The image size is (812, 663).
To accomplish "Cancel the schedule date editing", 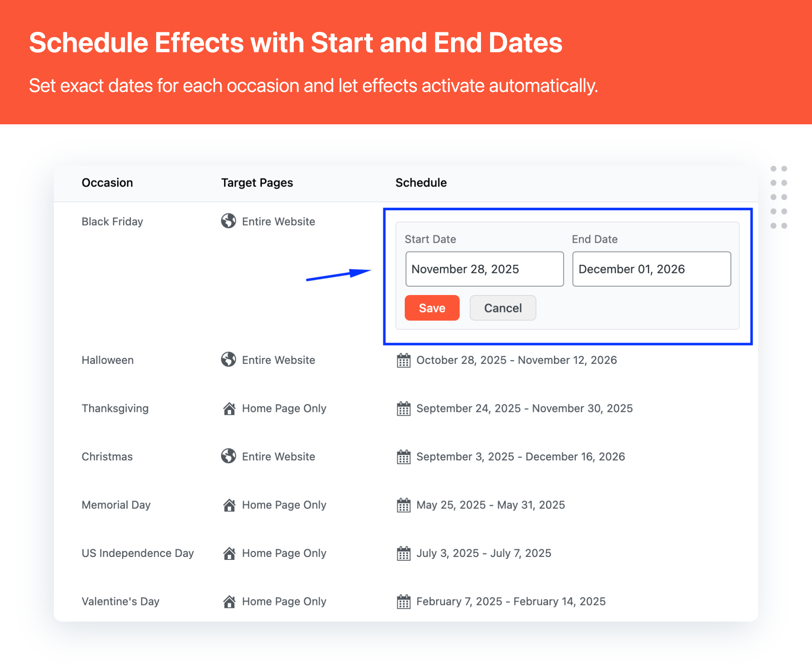I will click(x=503, y=308).
